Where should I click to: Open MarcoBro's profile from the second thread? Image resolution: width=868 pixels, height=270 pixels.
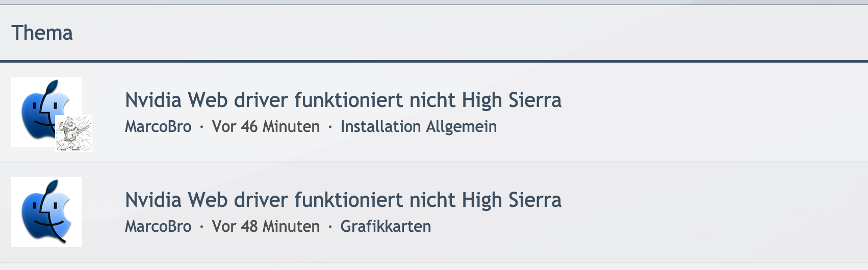coord(158,227)
